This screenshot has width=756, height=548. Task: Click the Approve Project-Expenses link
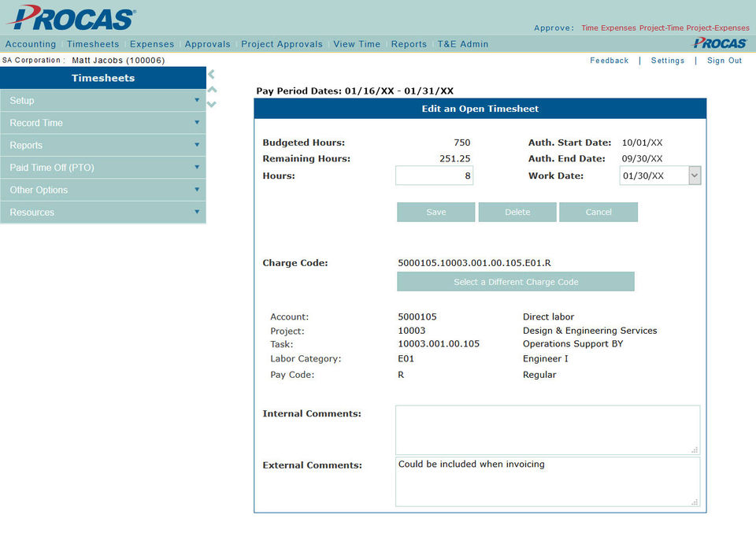pos(718,28)
